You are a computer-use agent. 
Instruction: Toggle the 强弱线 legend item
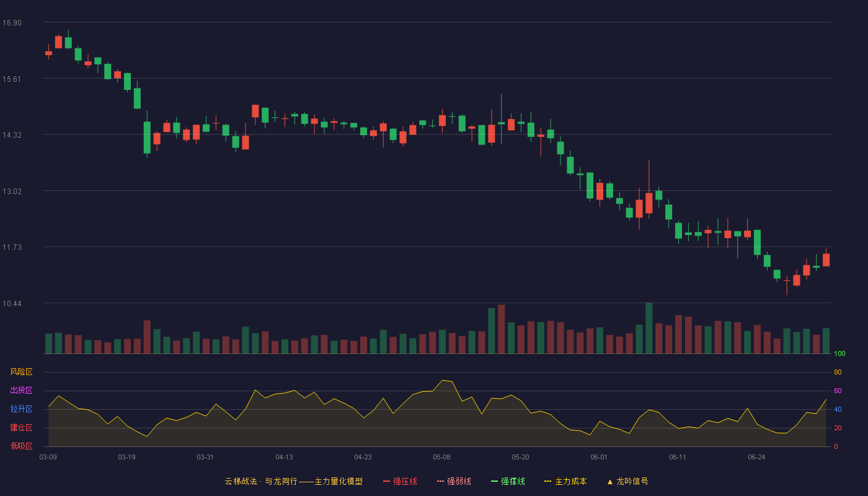tap(454, 481)
